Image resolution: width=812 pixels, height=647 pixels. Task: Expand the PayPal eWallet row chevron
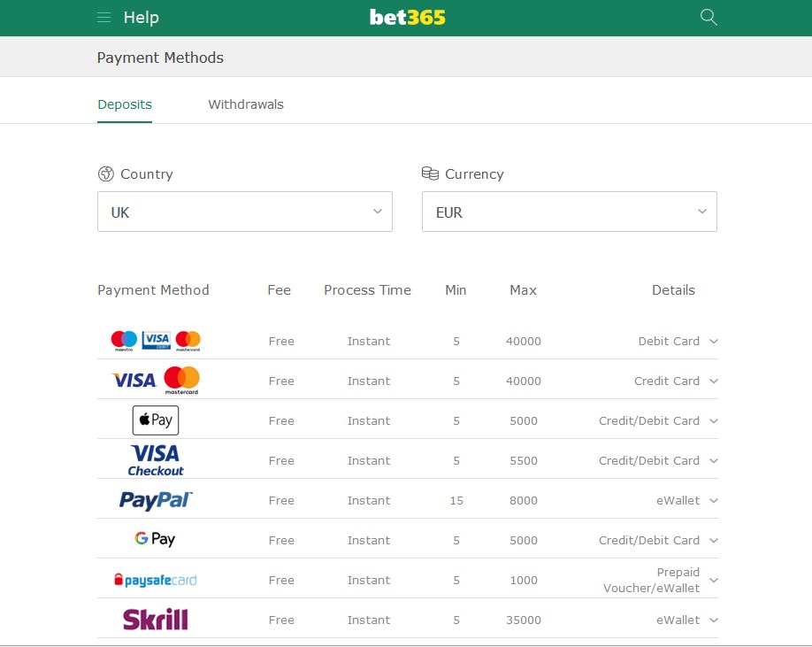tap(714, 501)
